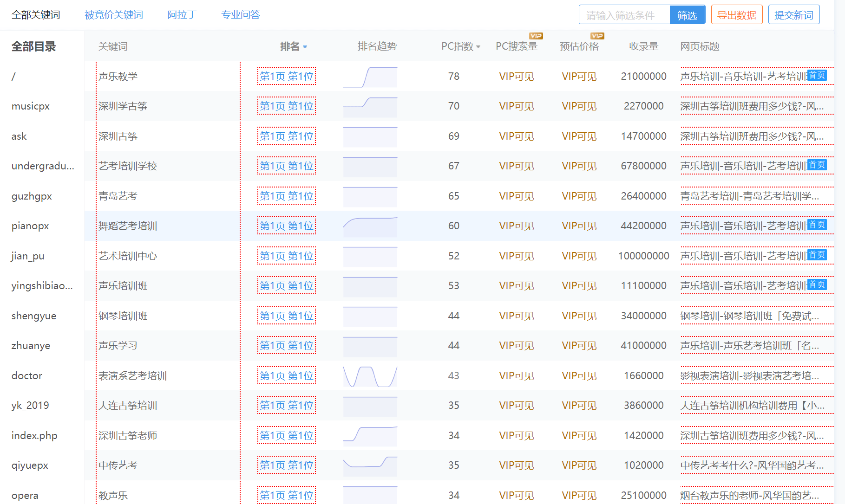This screenshot has height=504, width=845.
Task: Click the 导出数据 export button
Action: 737,15
